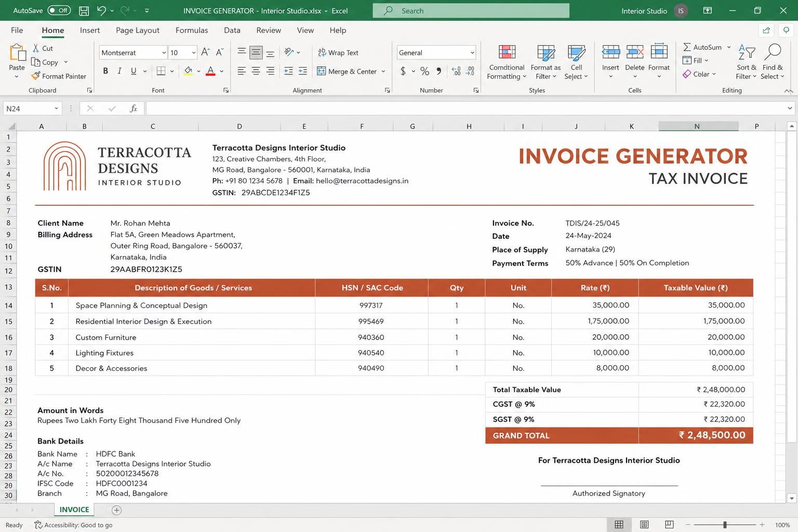Image resolution: width=798 pixels, height=532 pixels.
Task: Click in the Search box
Action: (x=471, y=10)
